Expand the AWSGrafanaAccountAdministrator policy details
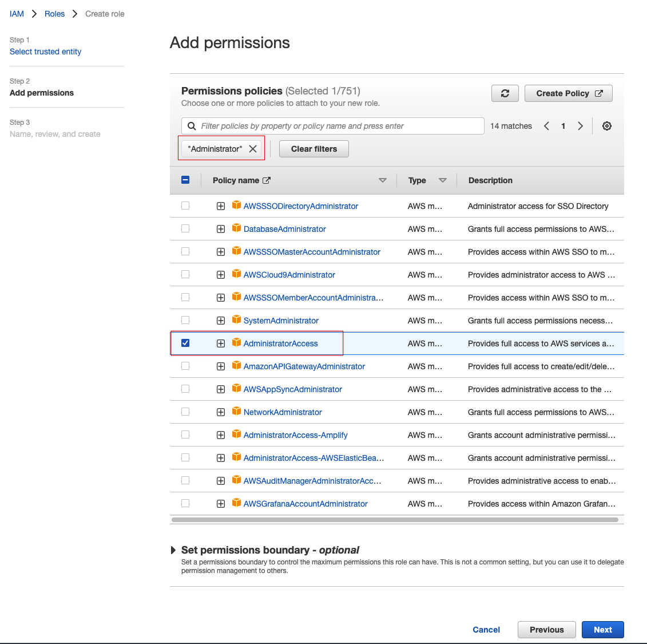 click(x=221, y=504)
